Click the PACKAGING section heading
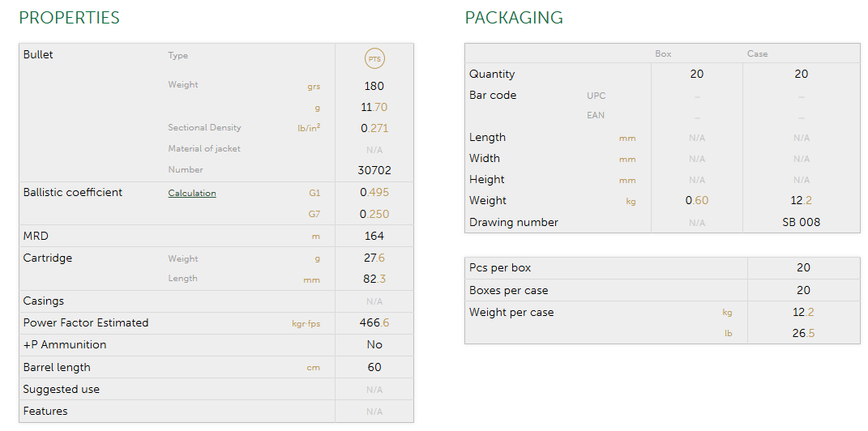This screenshot has width=868, height=431. coord(514,18)
